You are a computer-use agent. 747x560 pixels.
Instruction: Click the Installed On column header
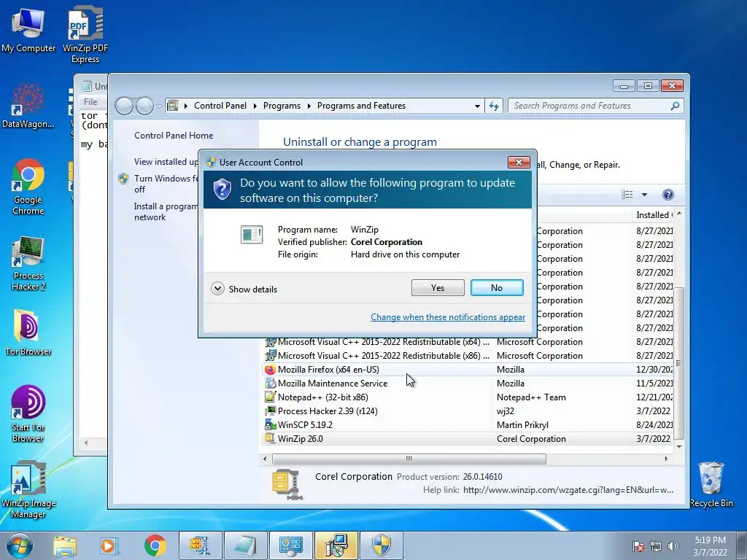(x=654, y=215)
